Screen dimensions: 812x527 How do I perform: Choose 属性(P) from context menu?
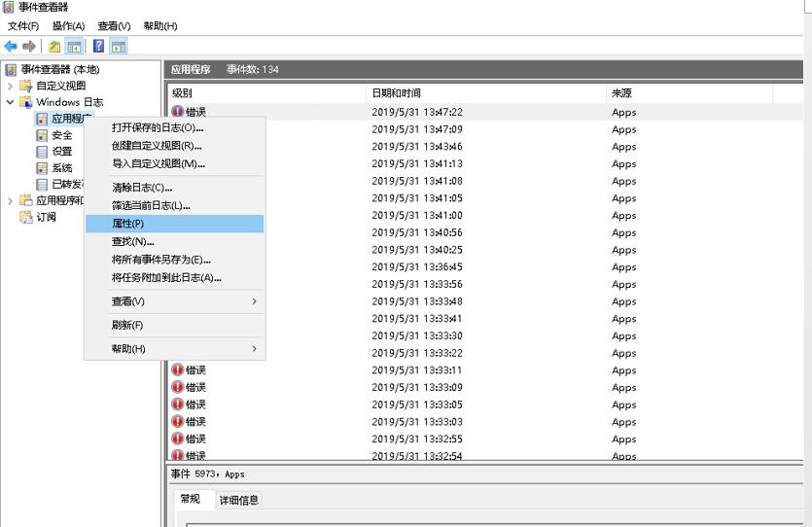pos(175,224)
